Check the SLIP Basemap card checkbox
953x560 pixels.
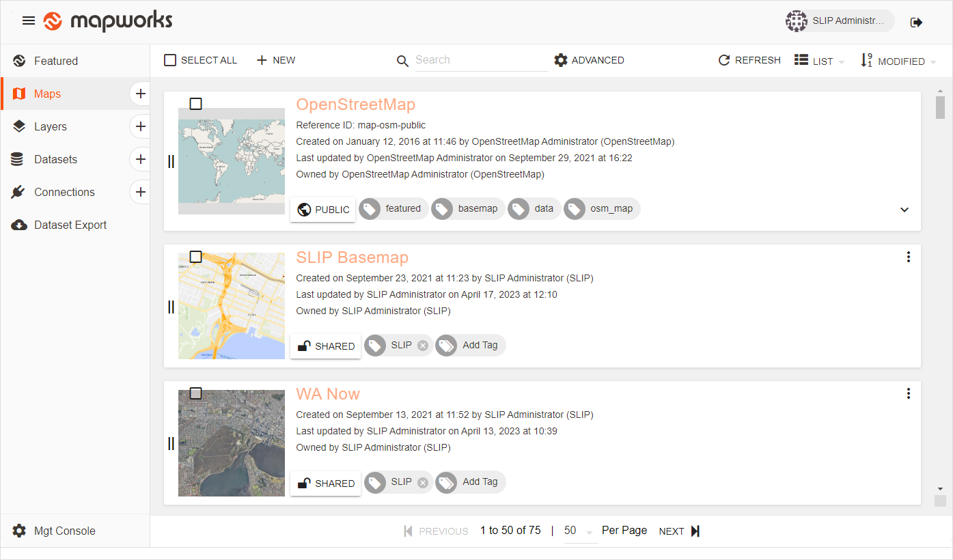[x=195, y=257]
